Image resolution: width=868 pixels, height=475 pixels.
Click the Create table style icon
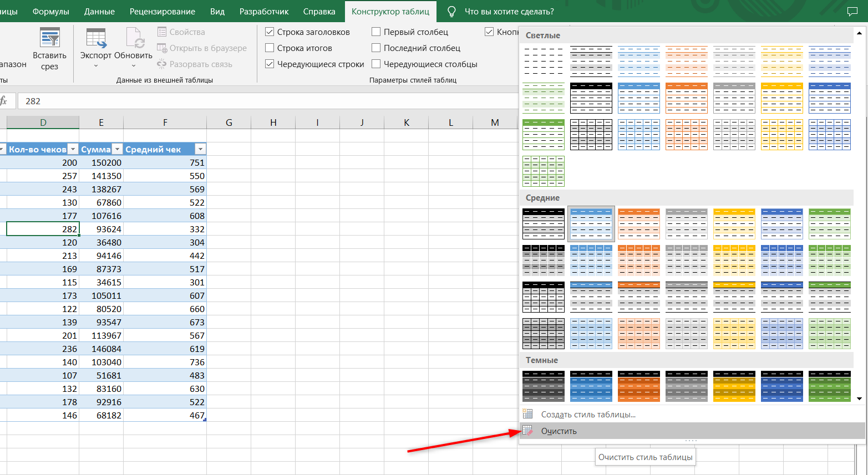528,414
